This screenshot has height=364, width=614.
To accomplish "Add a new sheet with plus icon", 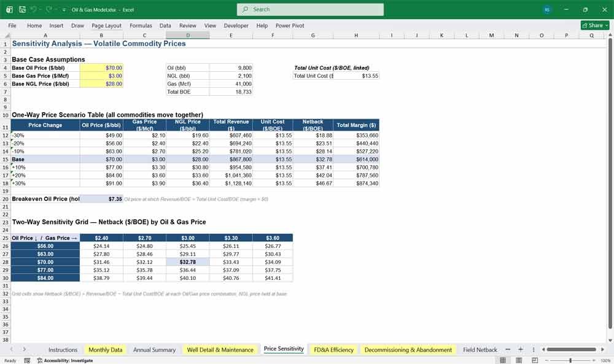I will 521,349.
